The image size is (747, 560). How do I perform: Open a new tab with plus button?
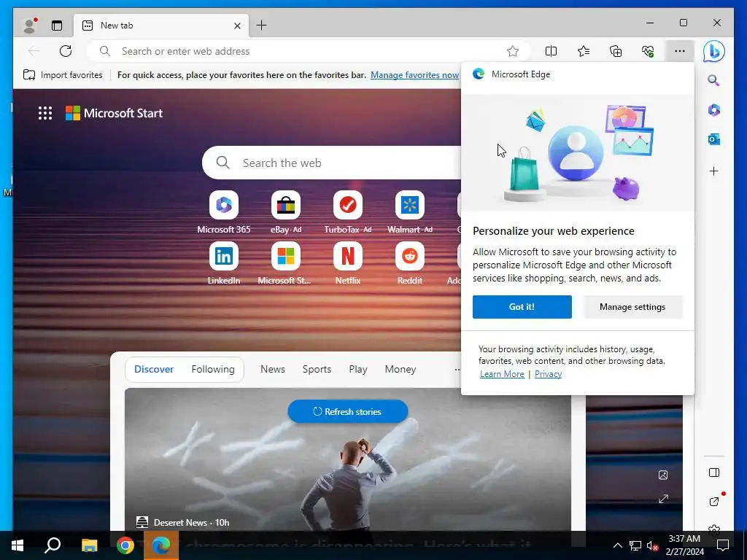pos(262,26)
